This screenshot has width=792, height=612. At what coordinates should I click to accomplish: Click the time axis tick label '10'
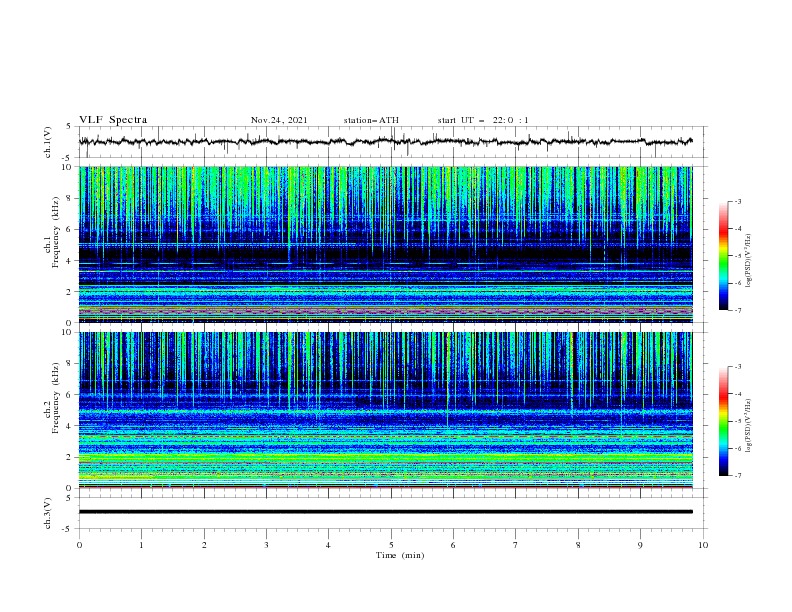point(703,545)
